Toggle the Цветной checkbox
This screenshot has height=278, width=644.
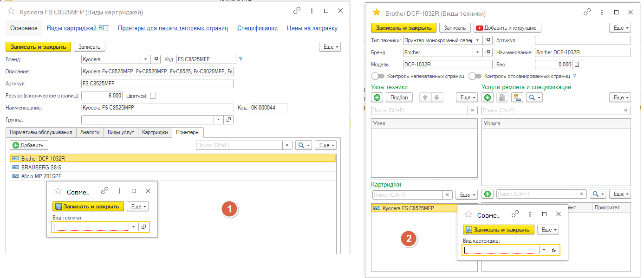coord(153,96)
